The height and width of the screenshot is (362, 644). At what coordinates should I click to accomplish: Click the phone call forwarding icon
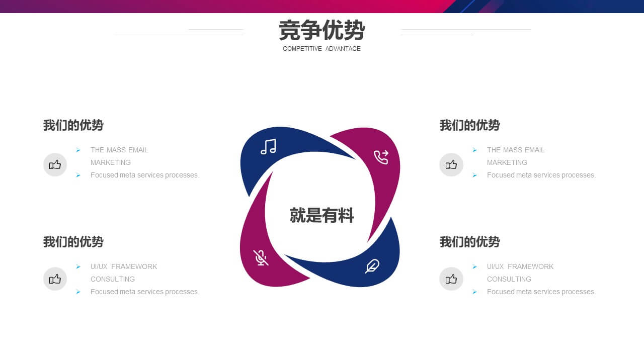click(x=381, y=157)
